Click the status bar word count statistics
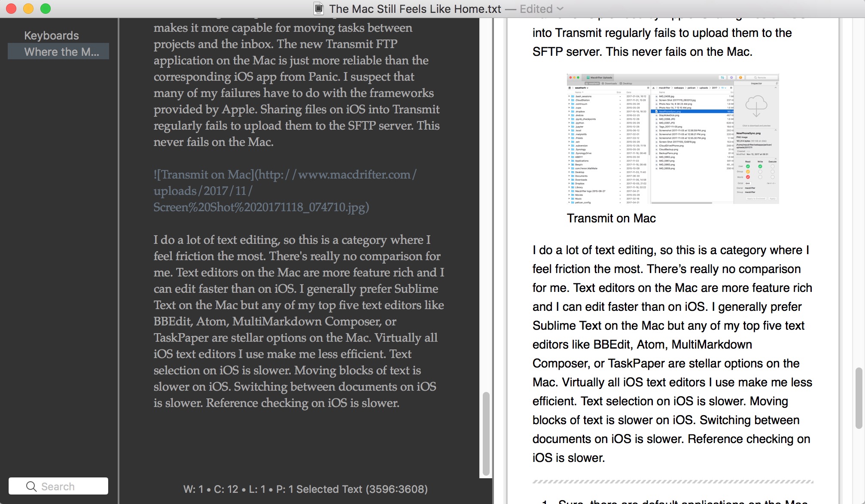Screen dimensions: 865x504 click(305, 489)
